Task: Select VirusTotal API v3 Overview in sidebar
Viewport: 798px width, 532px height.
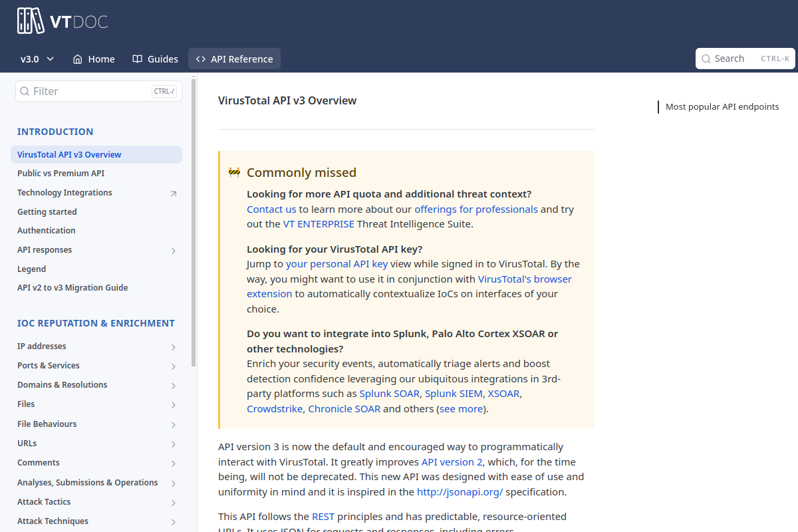Action: 96,154
